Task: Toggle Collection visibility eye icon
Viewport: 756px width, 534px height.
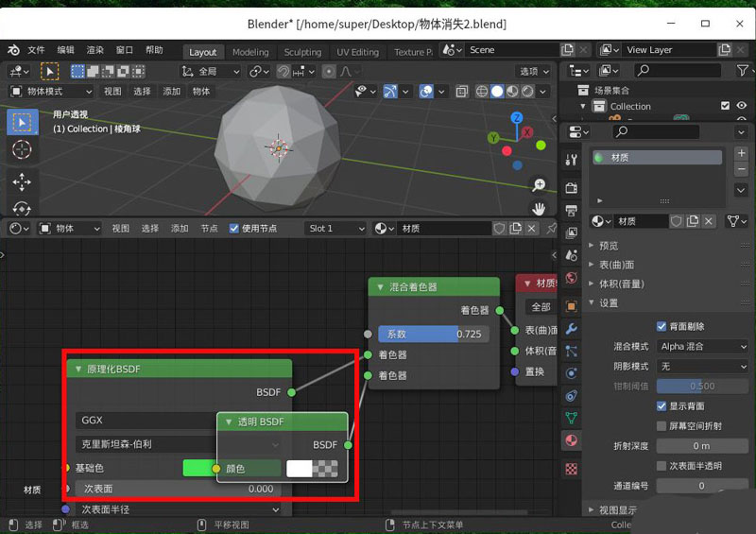Action: (743, 107)
